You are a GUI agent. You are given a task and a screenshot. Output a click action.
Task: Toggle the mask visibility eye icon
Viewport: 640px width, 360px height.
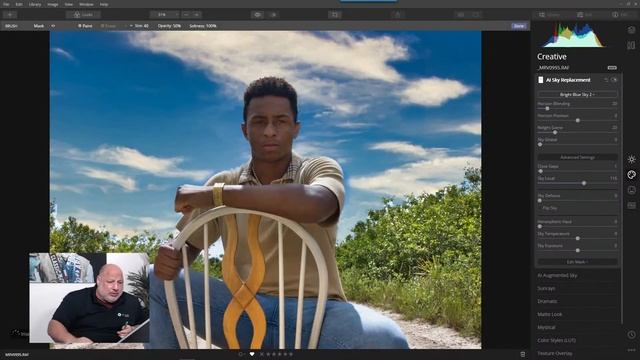pyautogui.click(x=53, y=26)
